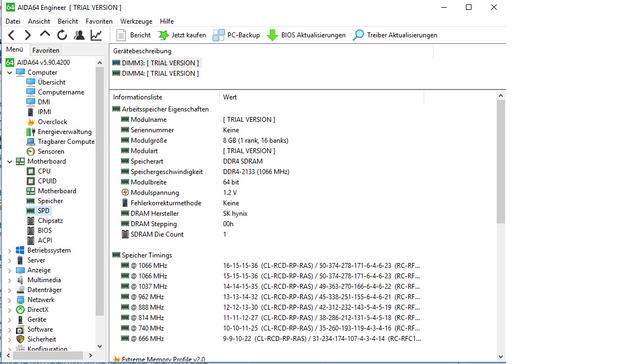Open the graph chart icon in toolbar
This screenshot has width=633, height=364.
point(96,35)
